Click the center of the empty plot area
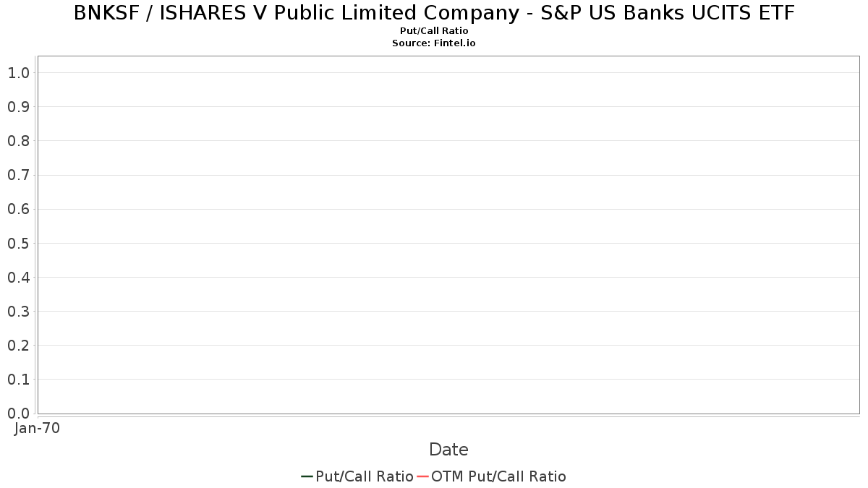Image resolution: width=868 pixels, height=488 pixels. click(x=448, y=235)
